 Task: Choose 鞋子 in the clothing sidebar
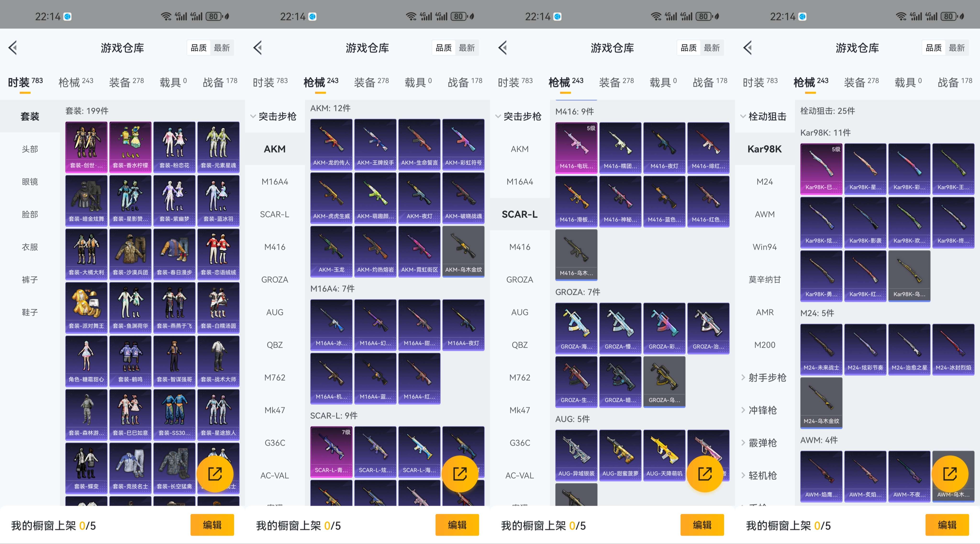(30, 313)
